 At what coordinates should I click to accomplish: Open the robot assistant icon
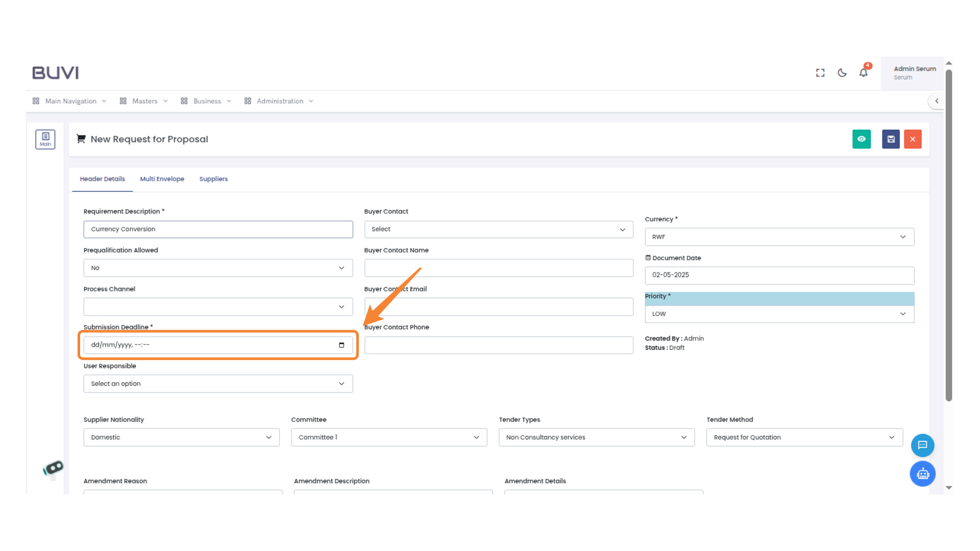[x=922, y=474]
